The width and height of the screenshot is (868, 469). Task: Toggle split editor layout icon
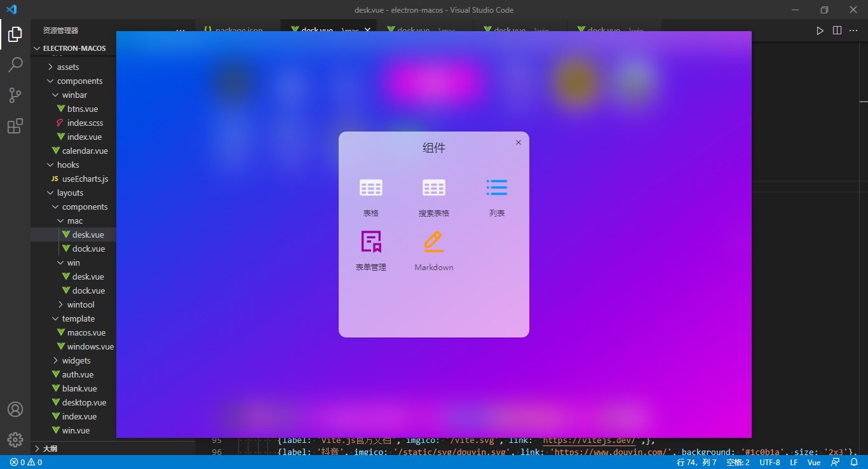tap(837, 31)
